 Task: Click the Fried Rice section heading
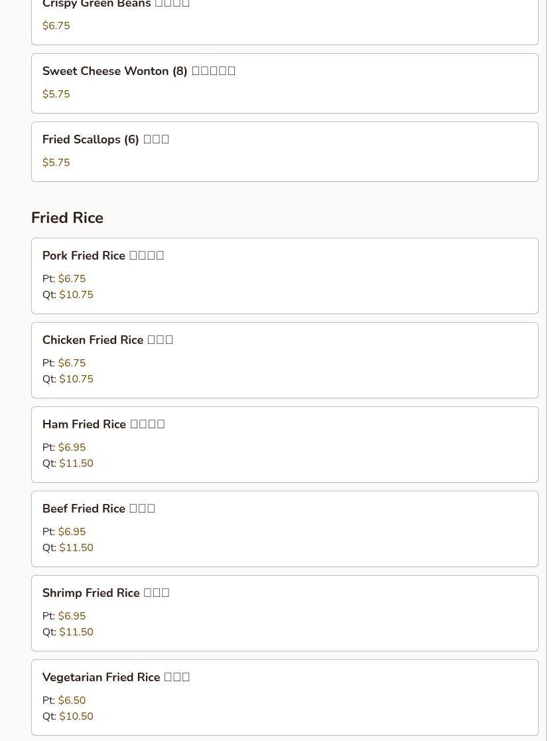67,217
